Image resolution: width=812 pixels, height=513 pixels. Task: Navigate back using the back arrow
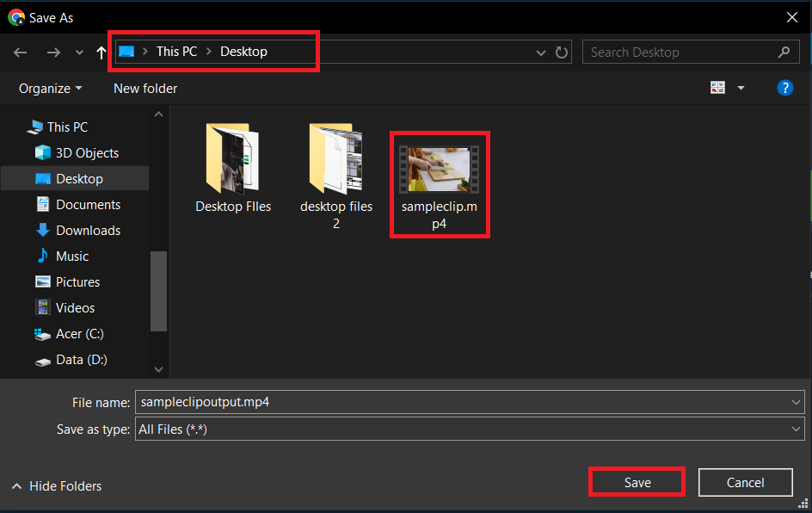20,52
